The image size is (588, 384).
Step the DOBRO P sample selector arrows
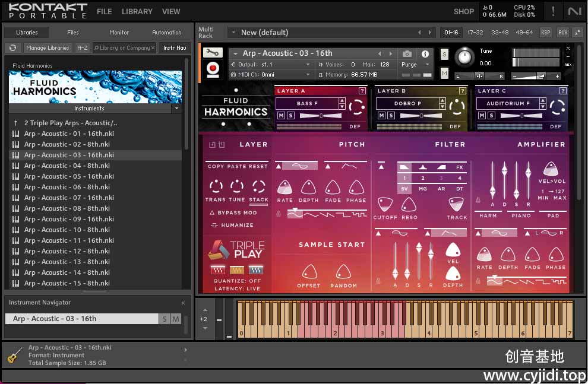(442, 103)
